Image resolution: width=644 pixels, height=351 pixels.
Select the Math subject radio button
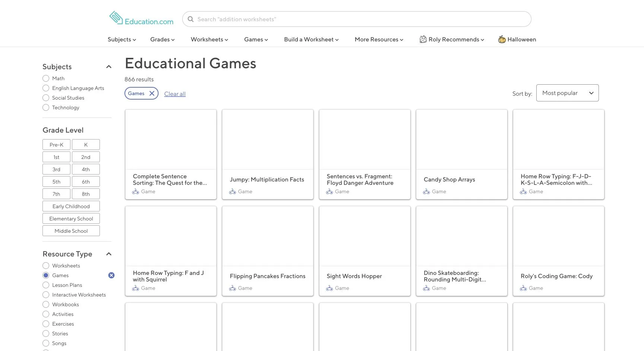pos(46,78)
